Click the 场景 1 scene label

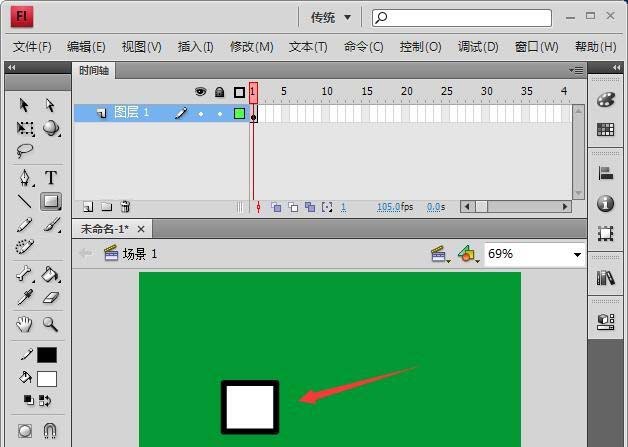tap(140, 254)
